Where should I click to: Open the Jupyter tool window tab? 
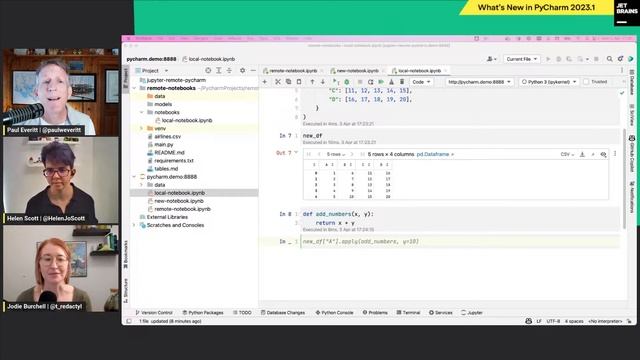pyautogui.click(x=472, y=313)
